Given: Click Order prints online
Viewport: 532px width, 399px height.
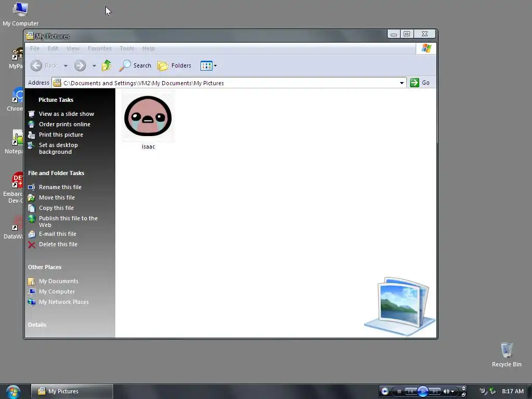Looking at the screenshot, I should point(64,124).
